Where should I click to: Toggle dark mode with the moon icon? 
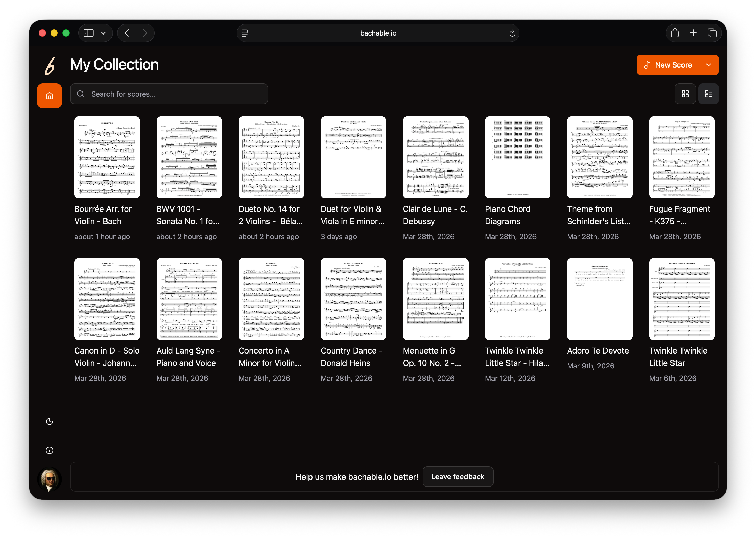point(50,421)
